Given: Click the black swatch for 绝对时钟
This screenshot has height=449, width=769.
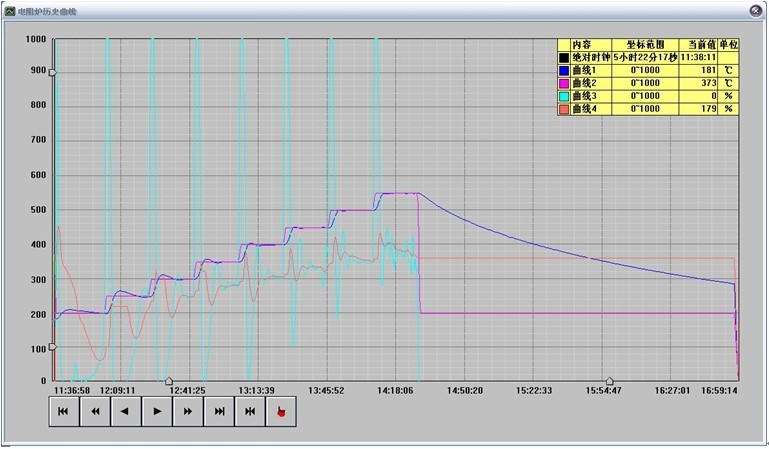Looking at the screenshot, I should point(563,58).
